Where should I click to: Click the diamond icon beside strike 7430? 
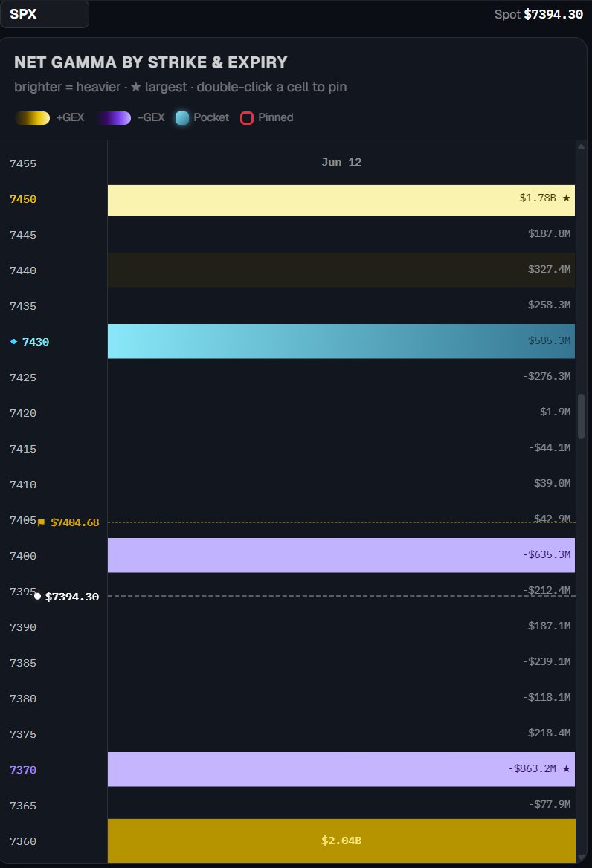click(14, 342)
